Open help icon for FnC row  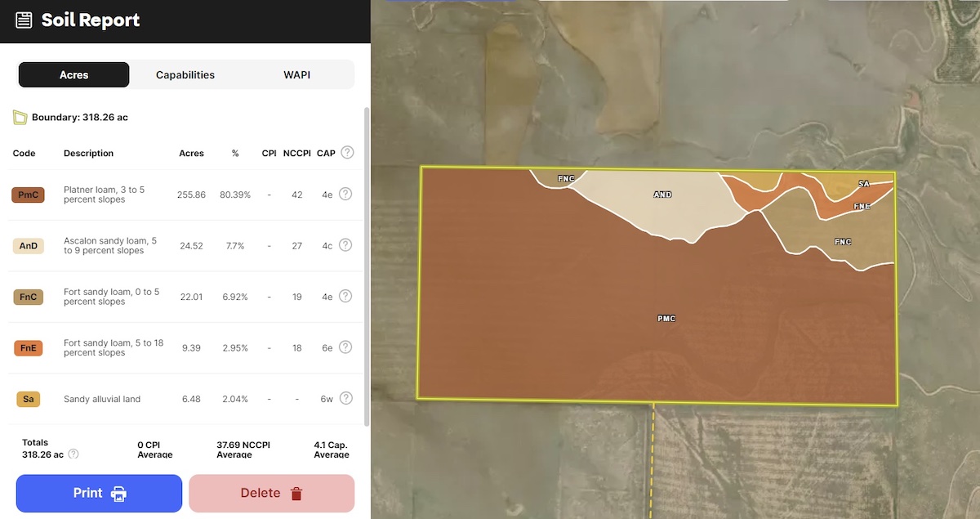[345, 297]
